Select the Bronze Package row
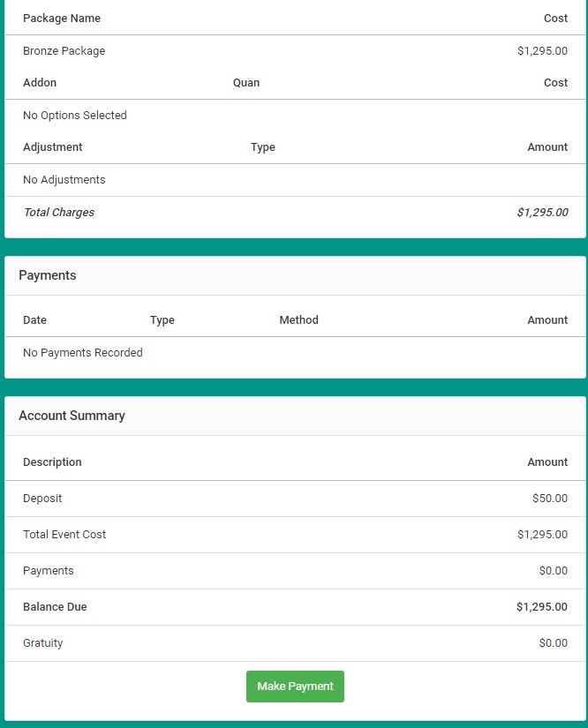Image resolution: width=588 pixels, height=728 pixels. tap(64, 50)
